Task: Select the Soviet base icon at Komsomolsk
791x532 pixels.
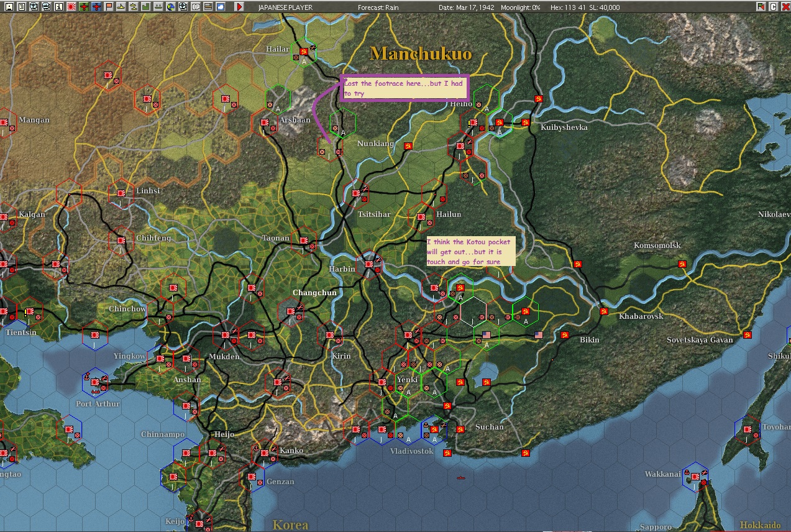Action: pos(682,265)
